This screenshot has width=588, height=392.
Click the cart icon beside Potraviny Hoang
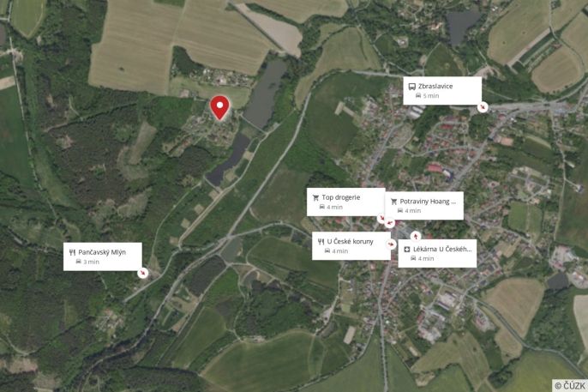393,202
